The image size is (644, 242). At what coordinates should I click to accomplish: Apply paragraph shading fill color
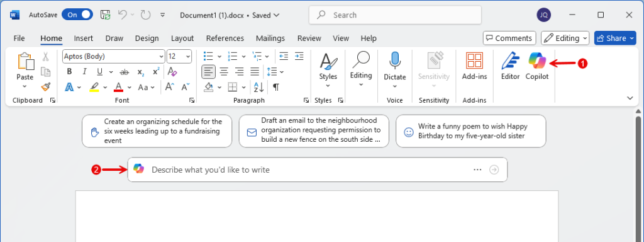click(x=209, y=87)
